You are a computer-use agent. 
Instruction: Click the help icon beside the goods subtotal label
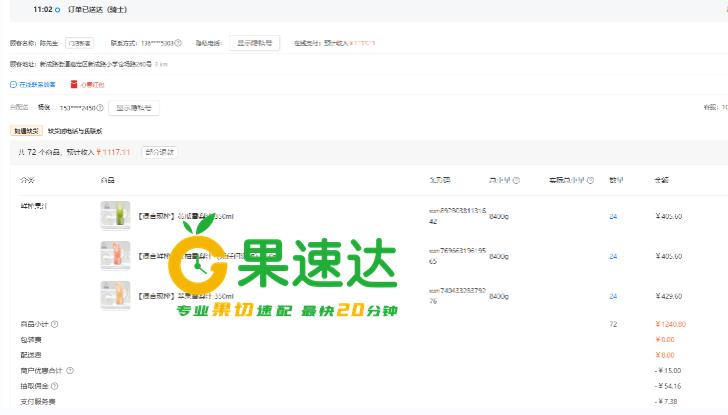[x=54, y=324]
